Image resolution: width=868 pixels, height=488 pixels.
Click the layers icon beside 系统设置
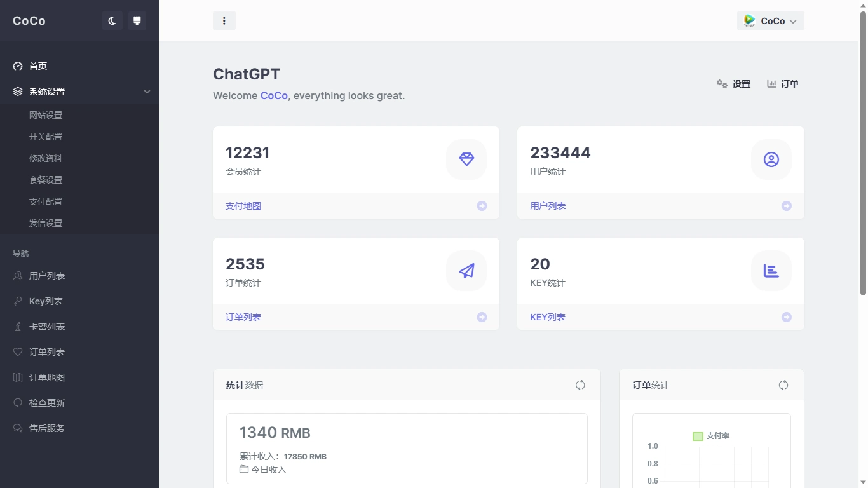[x=18, y=91]
